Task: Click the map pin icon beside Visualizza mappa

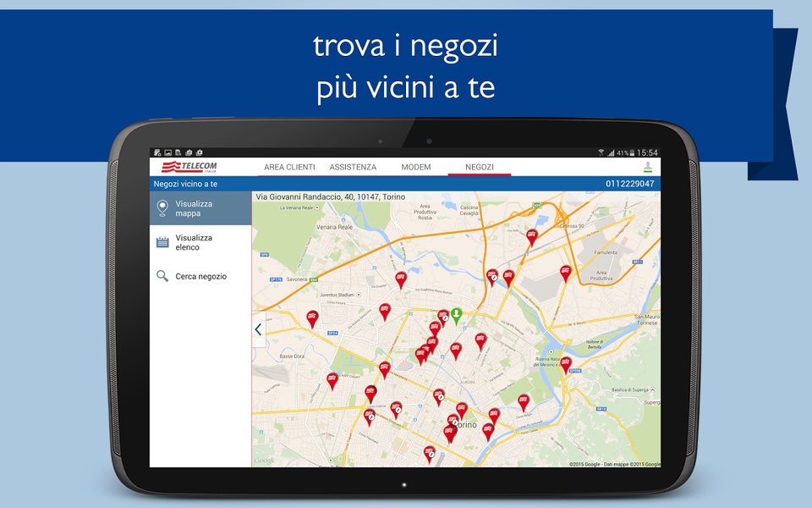Action: coord(162,208)
